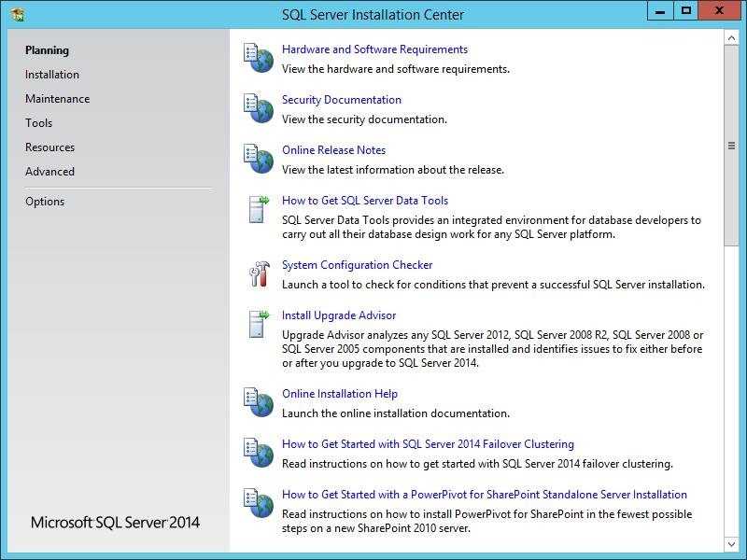Click text 'View the hardware and software requirements.'
The height and width of the screenshot is (560, 747).
click(x=395, y=69)
